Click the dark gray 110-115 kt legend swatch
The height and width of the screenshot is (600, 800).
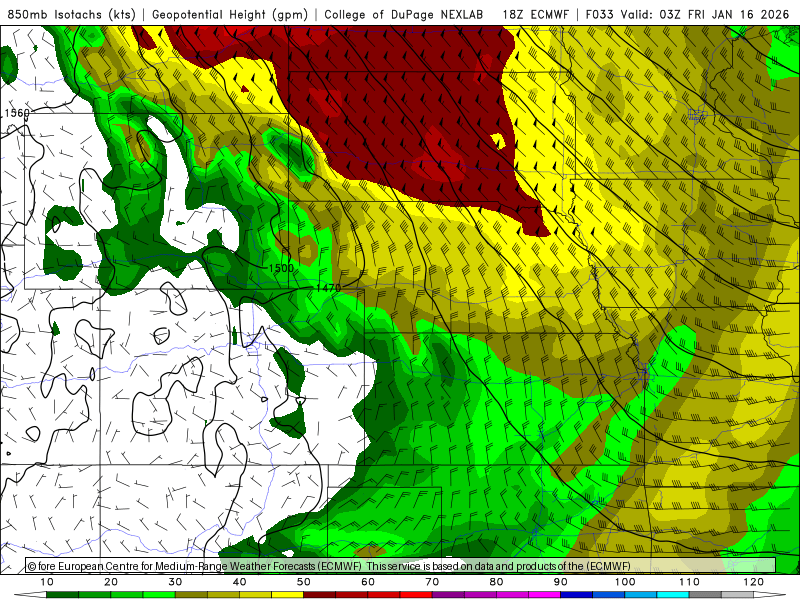pos(705,595)
